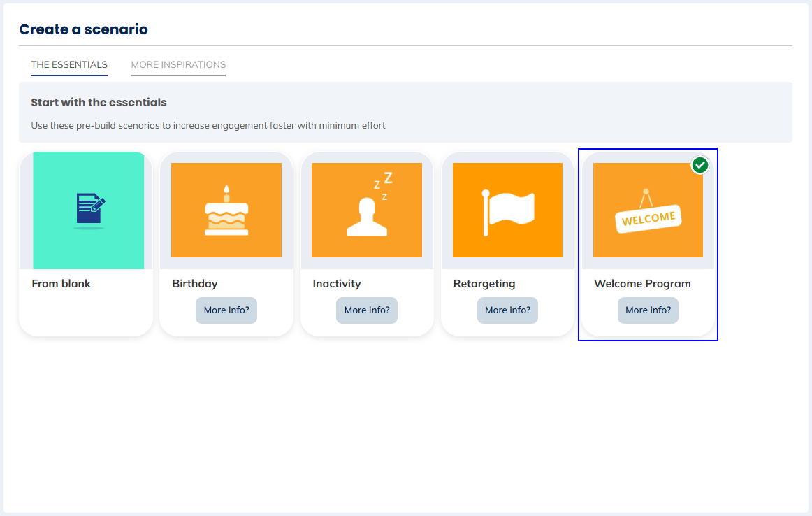
Task: View More info for Welcome Program
Action: click(648, 310)
